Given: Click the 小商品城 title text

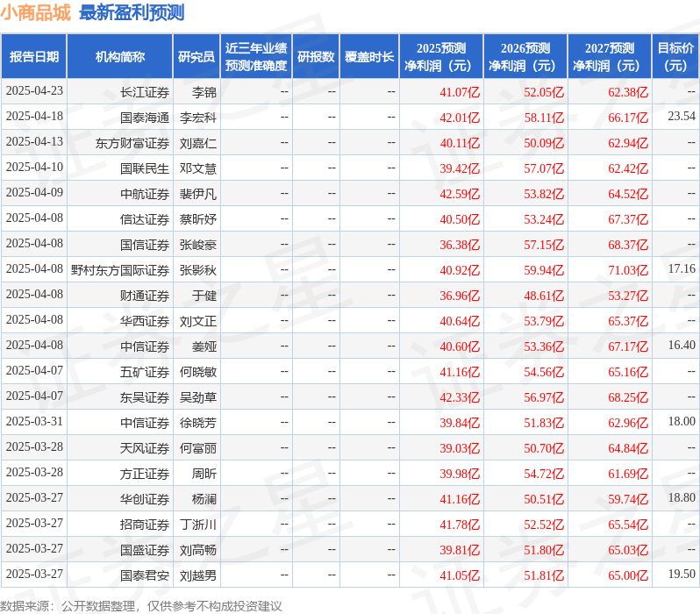Looking at the screenshot, I should (x=36, y=12).
